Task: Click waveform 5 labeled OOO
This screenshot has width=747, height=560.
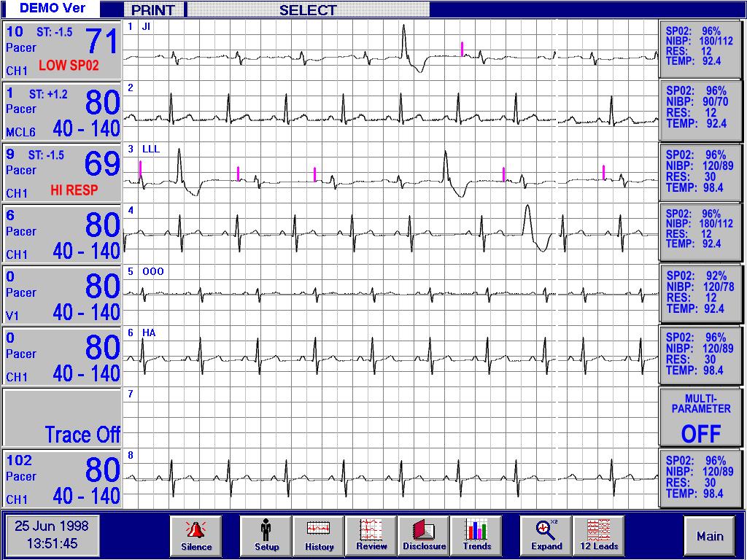Action: click(391, 295)
